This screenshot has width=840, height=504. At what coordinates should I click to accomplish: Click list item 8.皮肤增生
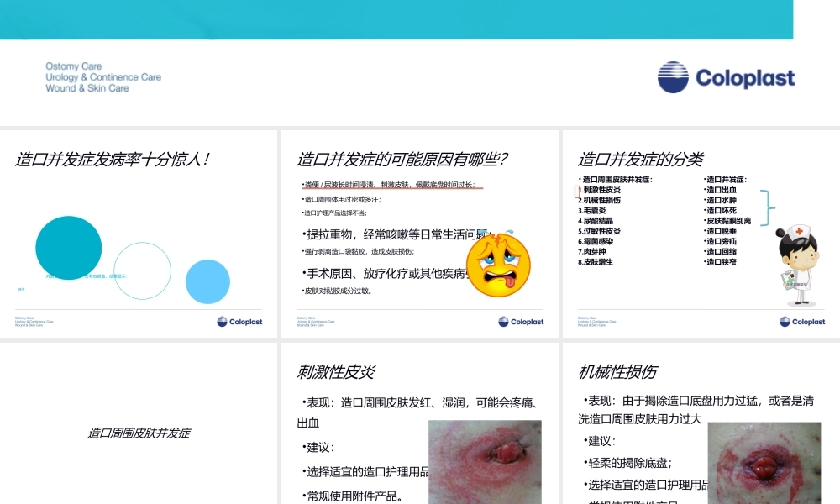pyautogui.click(x=596, y=262)
